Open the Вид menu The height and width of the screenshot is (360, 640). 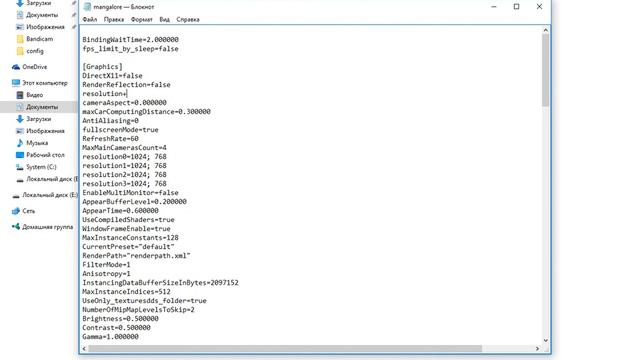[x=164, y=20]
